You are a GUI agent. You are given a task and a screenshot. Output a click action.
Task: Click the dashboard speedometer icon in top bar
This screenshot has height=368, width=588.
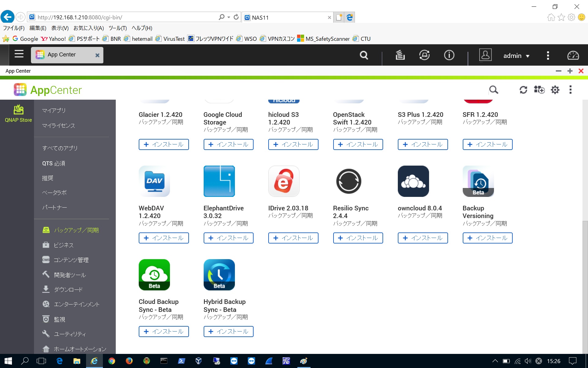point(572,56)
